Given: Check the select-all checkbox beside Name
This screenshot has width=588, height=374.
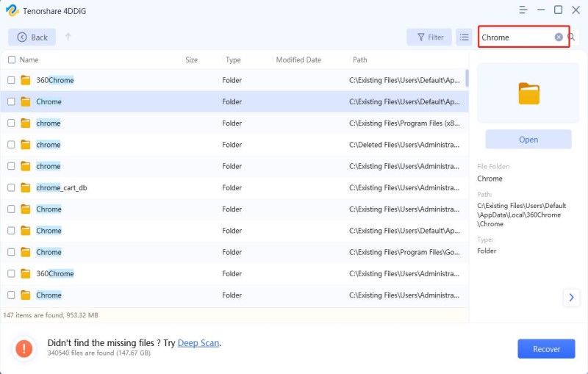Looking at the screenshot, I should click(x=11, y=60).
